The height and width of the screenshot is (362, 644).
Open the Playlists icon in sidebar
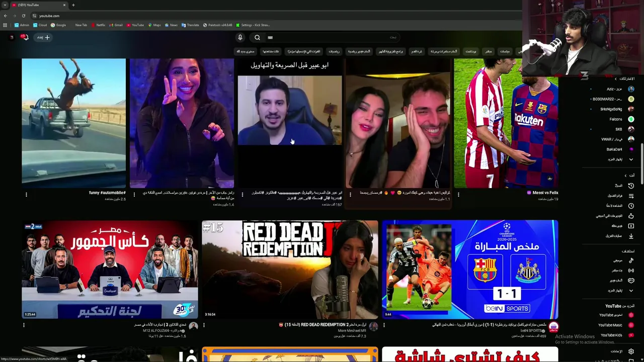coord(631,196)
